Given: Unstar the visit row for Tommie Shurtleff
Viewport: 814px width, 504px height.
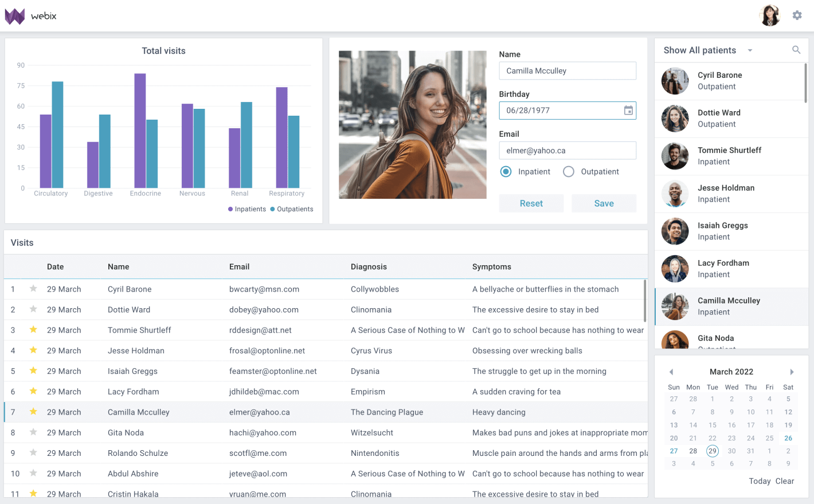Looking at the screenshot, I should [33, 330].
